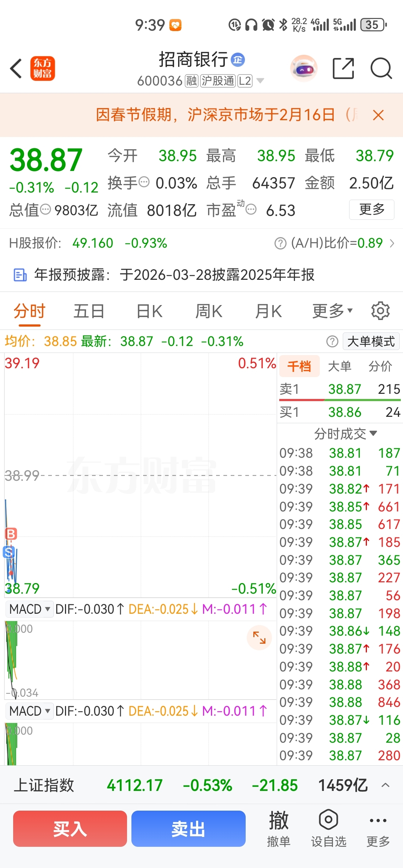Tap the red 买入 button

coord(70,829)
